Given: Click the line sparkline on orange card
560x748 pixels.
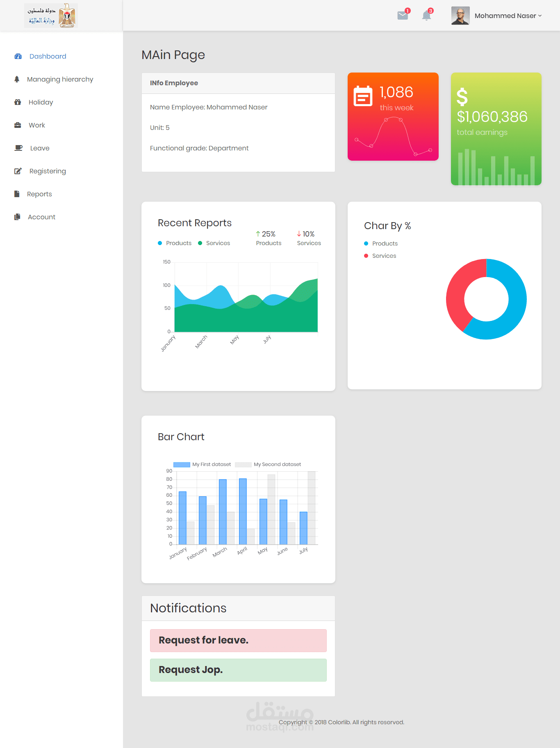Looking at the screenshot, I should click(393, 136).
